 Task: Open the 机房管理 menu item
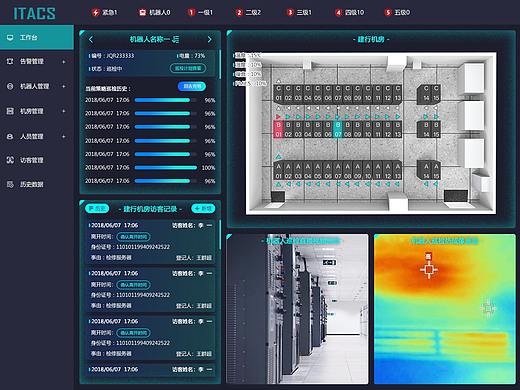click(x=37, y=111)
